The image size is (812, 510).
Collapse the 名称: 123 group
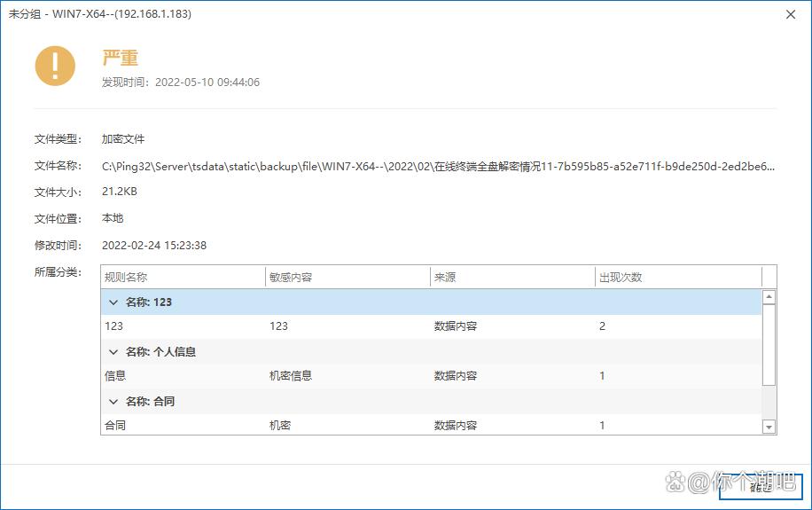tap(113, 302)
